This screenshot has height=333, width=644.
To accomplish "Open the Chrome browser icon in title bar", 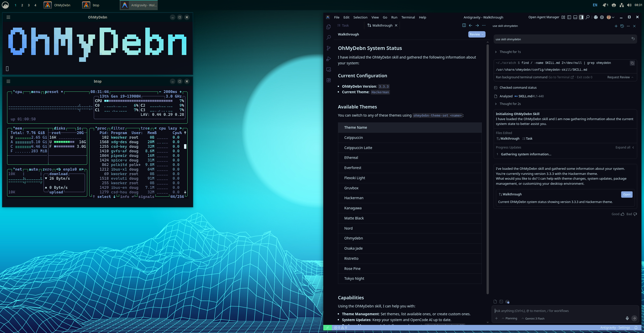I will point(596,17).
